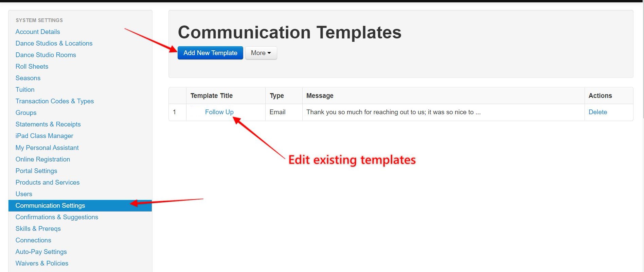Image resolution: width=644 pixels, height=272 pixels.
Task: Expand the More dropdown menu
Action: (x=261, y=53)
